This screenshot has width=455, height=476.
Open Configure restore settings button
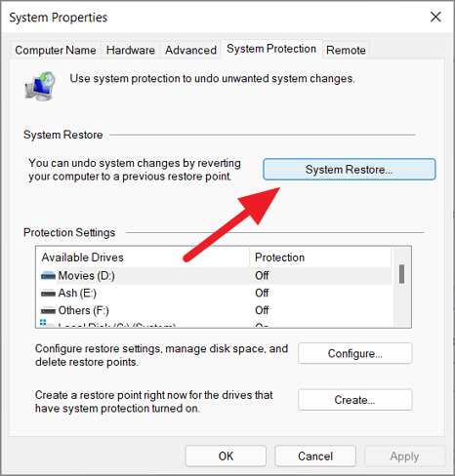[355, 353]
